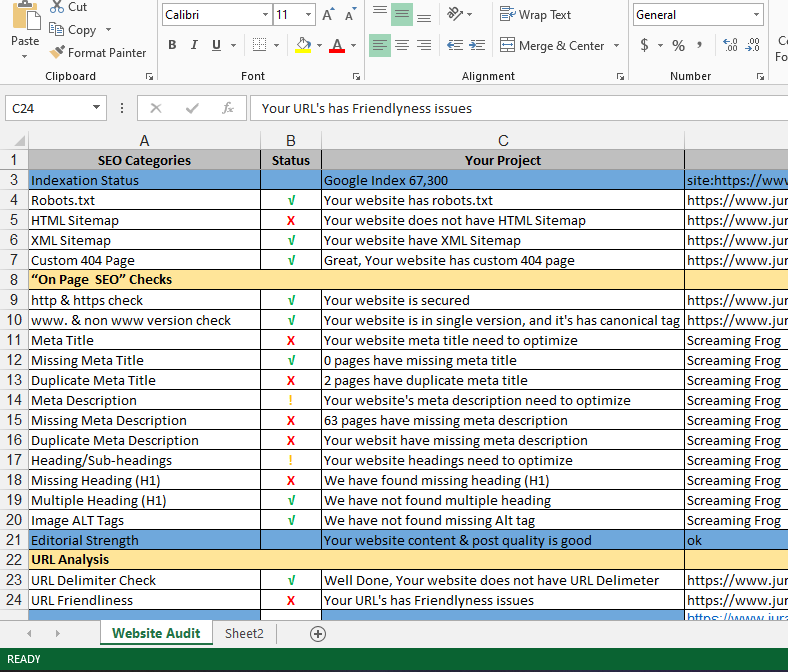788x672 pixels.
Task: Select the Website Audit sheet tab
Action: click(x=156, y=633)
